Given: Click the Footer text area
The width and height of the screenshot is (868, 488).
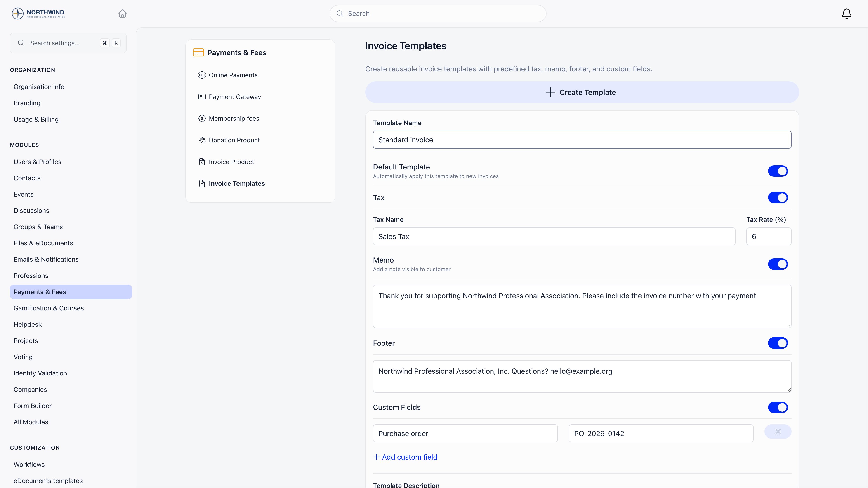Looking at the screenshot, I should tap(582, 376).
